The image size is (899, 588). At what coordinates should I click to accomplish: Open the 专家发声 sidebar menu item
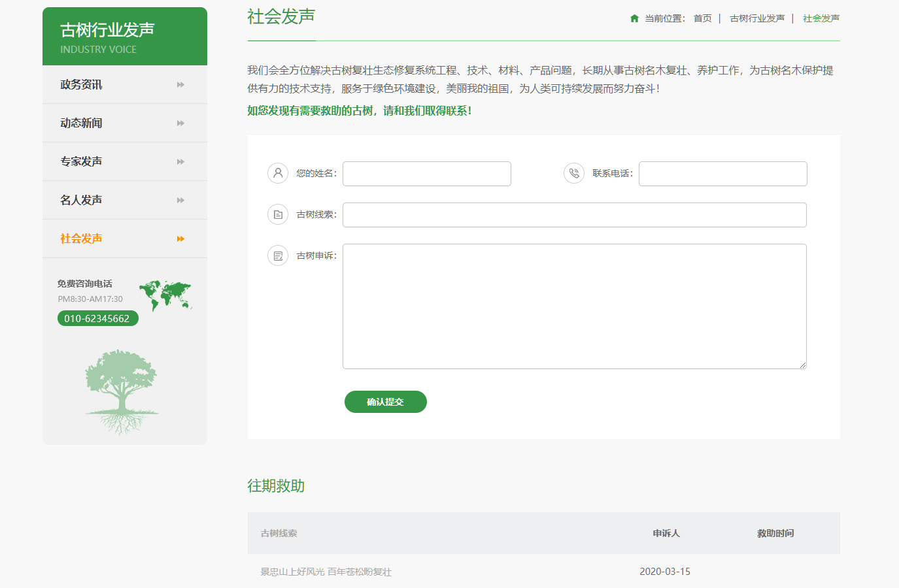(x=125, y=161)
